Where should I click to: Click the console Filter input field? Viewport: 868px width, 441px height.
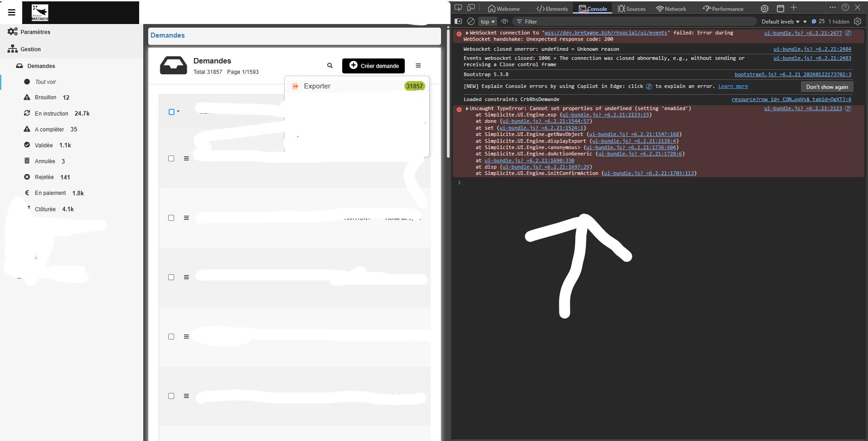point(635,22)
